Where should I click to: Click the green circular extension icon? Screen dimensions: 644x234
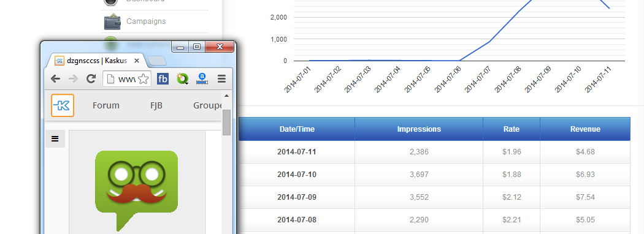pyautogui.click(x=182, y=79)
